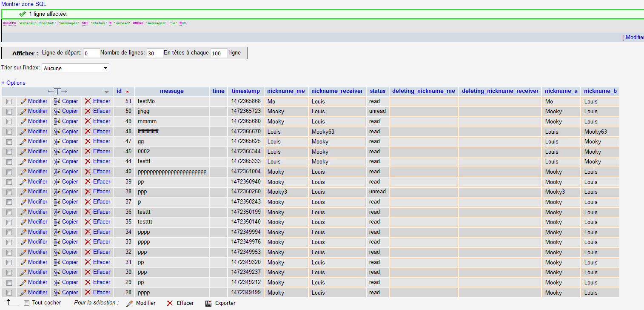644x310 pixels.
Task: Click the Modifier link at the query box edge
Action: point(635,37)
